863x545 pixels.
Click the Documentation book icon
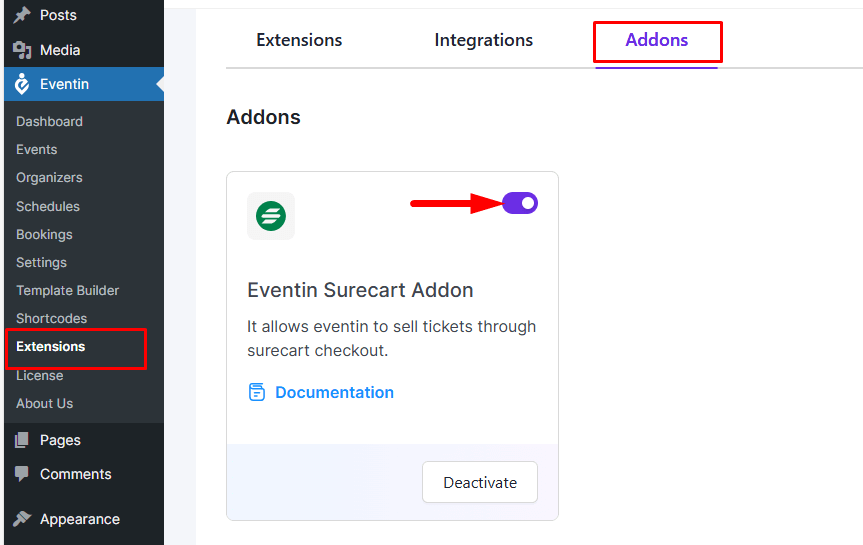pos(257,392)
